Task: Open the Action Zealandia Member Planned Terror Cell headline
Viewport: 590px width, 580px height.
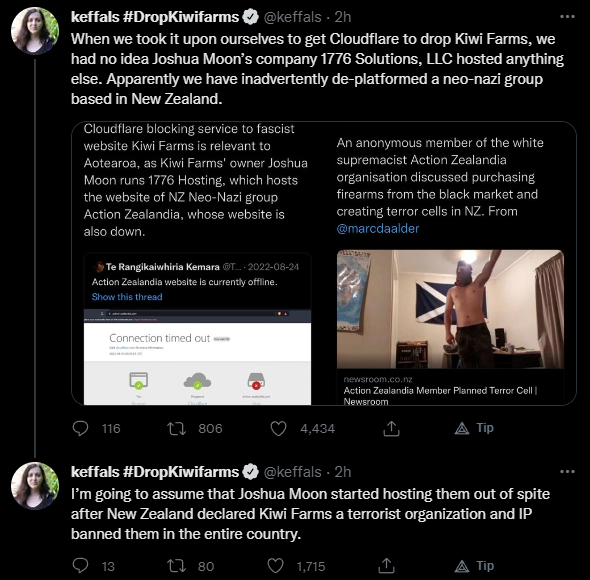Action: click(440, 396)
